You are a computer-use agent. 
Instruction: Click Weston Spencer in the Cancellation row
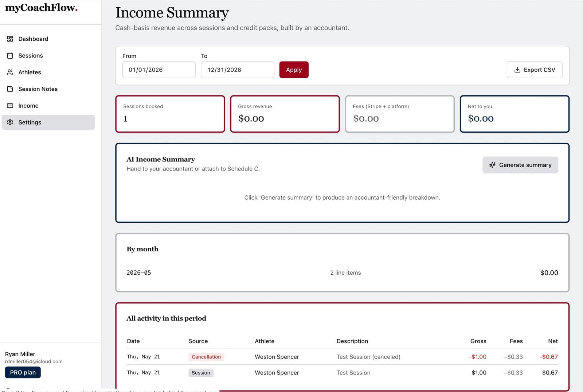(277, 357)
